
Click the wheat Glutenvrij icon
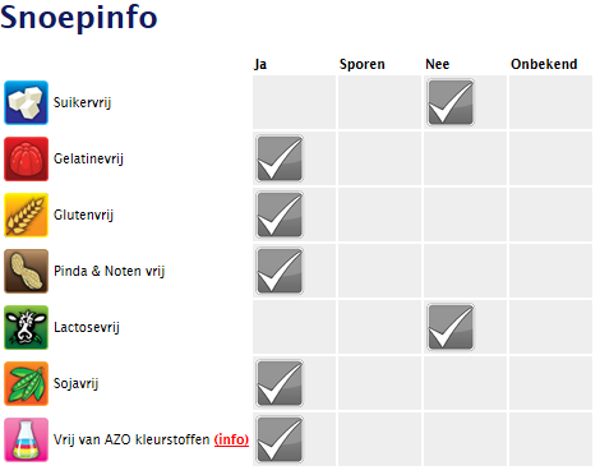[x=26, y=214]
